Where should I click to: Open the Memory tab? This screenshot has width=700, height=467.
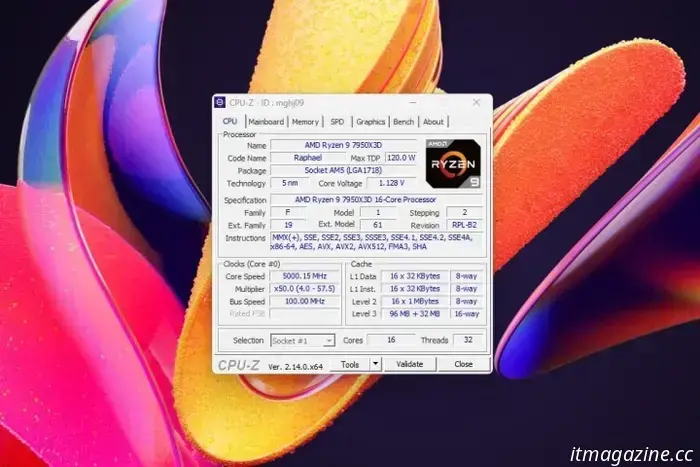305,121
